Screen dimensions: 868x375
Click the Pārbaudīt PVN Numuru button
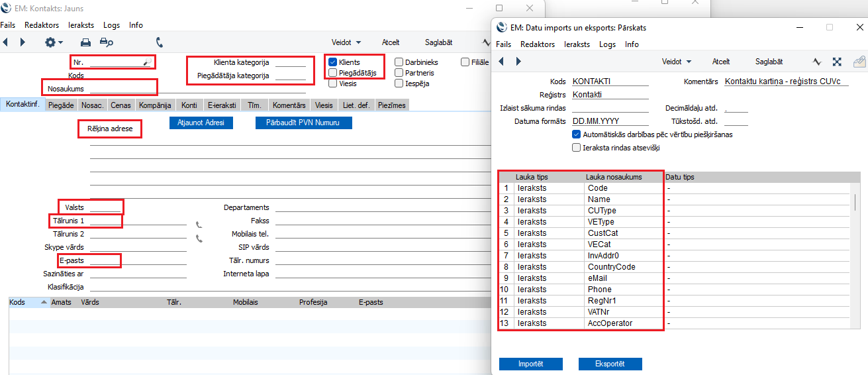(x=303, y=123)
